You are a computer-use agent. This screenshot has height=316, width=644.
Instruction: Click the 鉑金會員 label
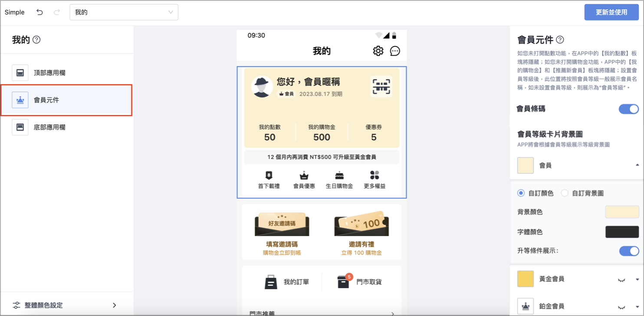coord(552,306)
